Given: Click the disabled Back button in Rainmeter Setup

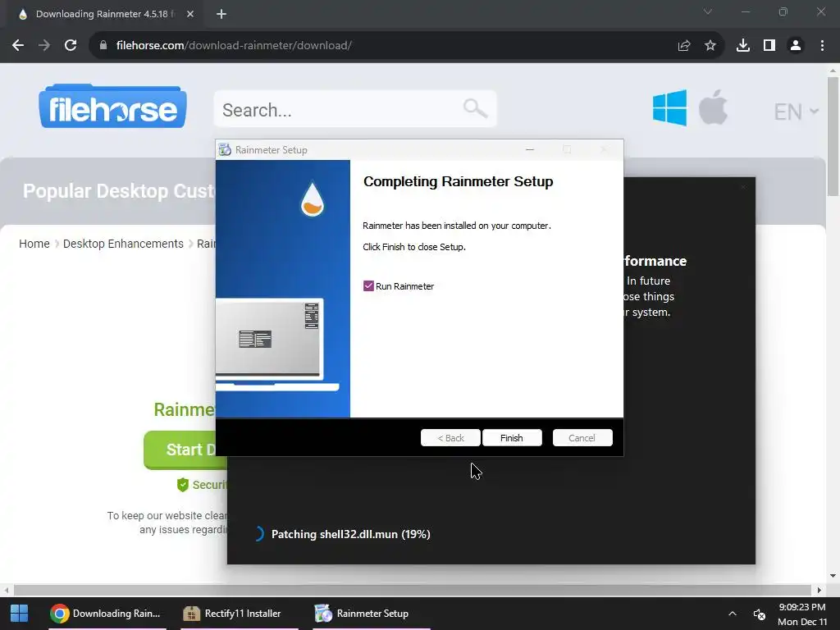Looking at the screenshot, I should point(450,438).
